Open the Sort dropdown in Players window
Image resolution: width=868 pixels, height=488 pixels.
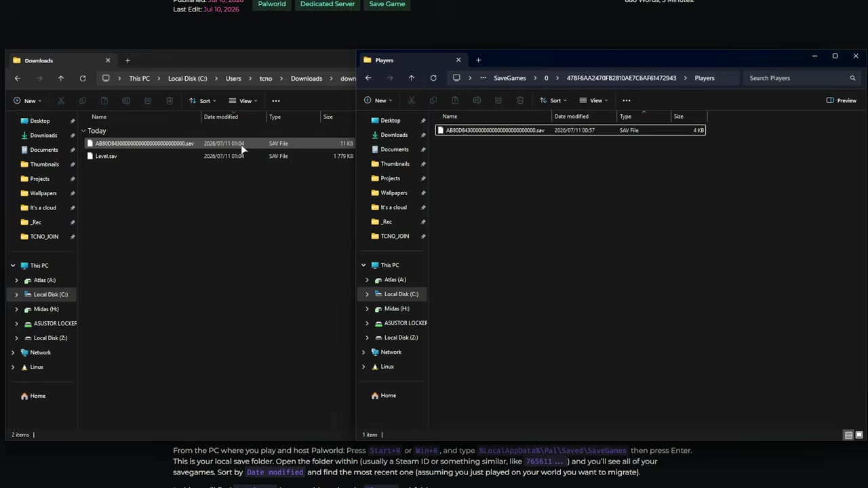click(x=553, y=100)
